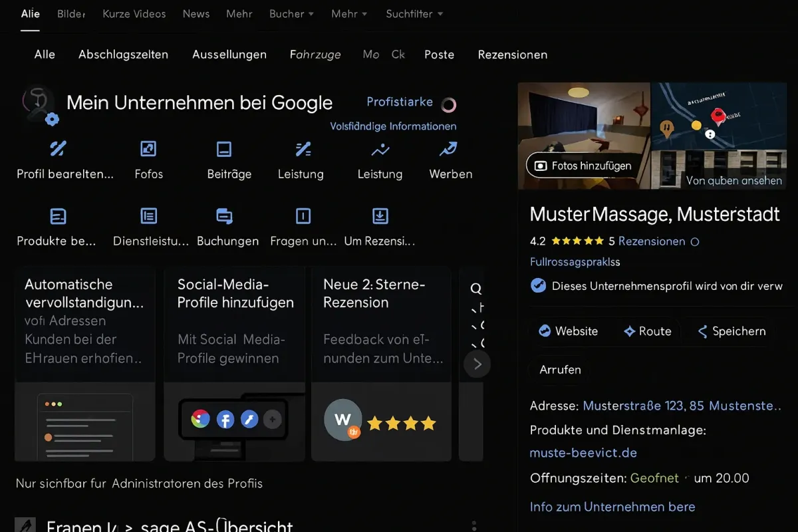Click the business profile logo with gear

(39, 105)
